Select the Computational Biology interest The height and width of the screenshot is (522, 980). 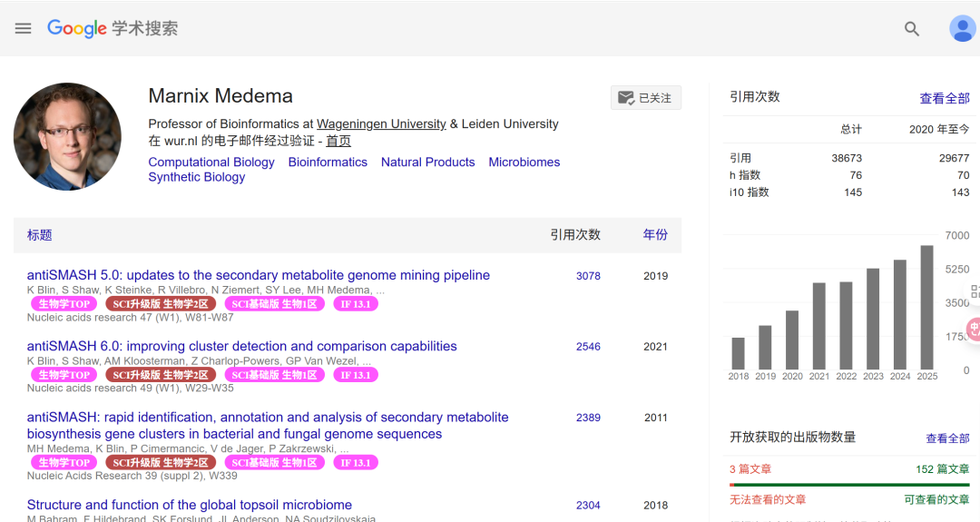coord(211,162)
